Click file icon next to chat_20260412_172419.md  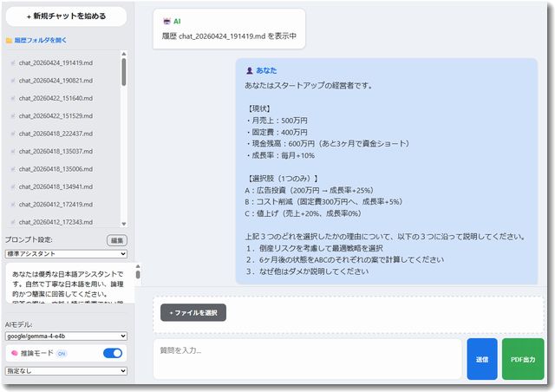pyautogui.click(x=13, y=205)
